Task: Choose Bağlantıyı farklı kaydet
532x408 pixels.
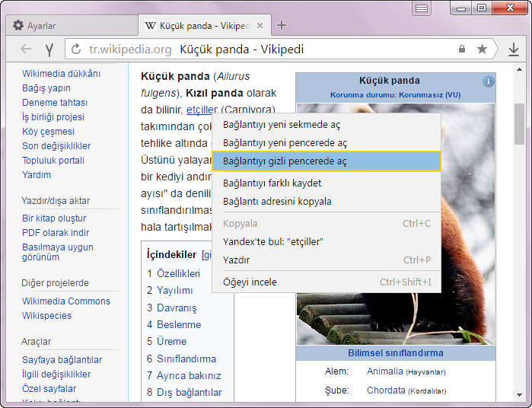Action: [x=327, y=183]
